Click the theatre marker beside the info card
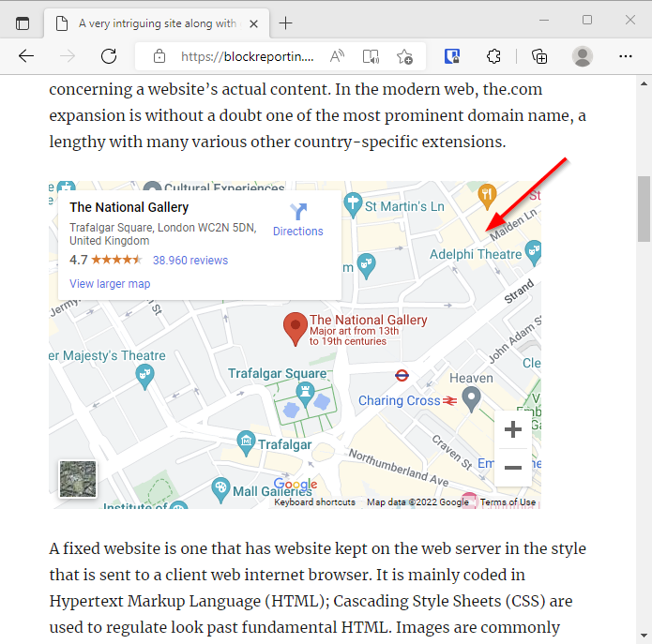 [366, 265]
